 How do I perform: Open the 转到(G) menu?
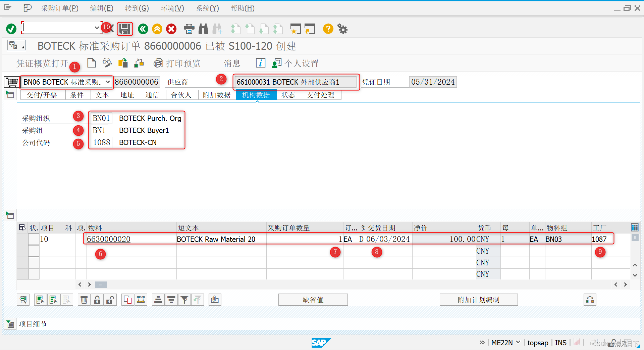click(x=137, y=8)
